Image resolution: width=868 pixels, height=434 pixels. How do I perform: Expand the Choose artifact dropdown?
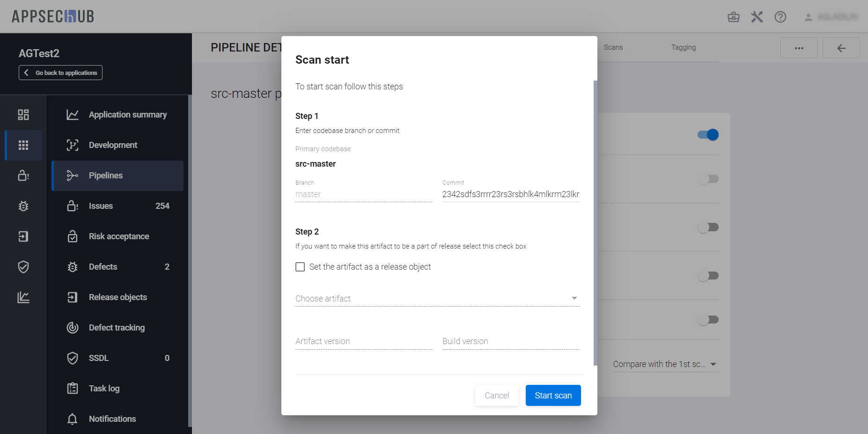437,299
